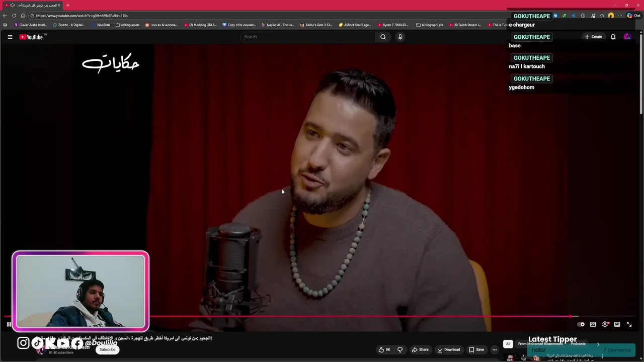Open bibliographi pfe bookmark folder
Viewport: 644px width, 362px height.
(x=430, y=25)
